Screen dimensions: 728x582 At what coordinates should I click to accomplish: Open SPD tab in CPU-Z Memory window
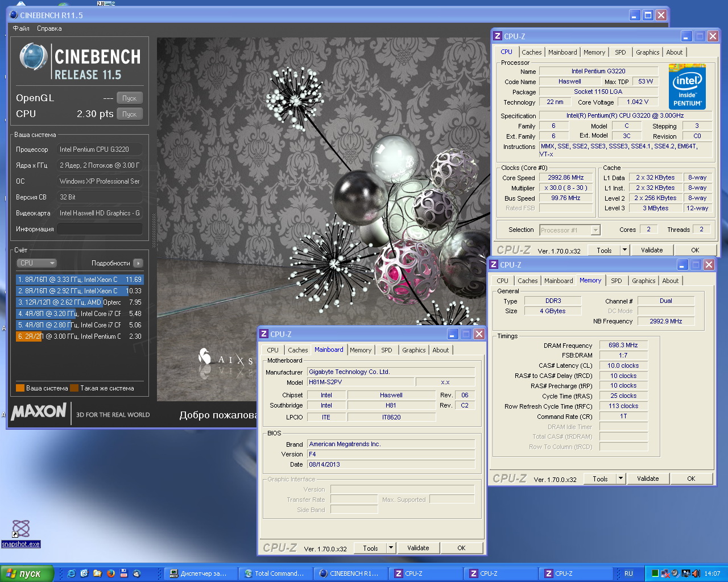(x=617, y=281)
